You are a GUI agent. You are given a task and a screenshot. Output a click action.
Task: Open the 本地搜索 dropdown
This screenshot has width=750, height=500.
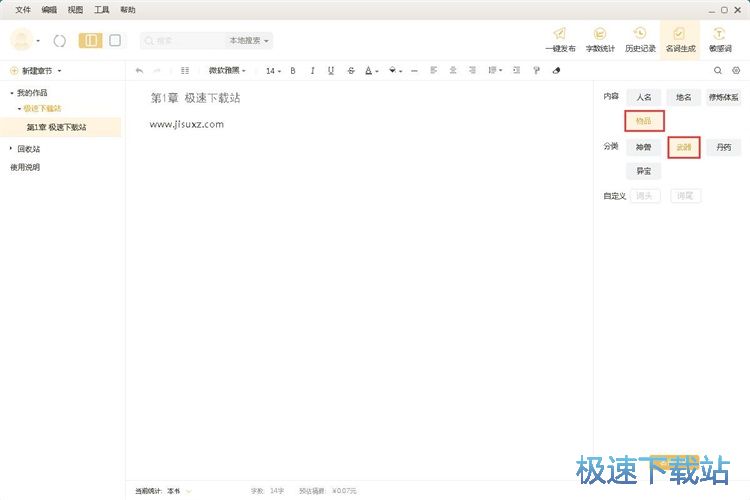[249, 41]
